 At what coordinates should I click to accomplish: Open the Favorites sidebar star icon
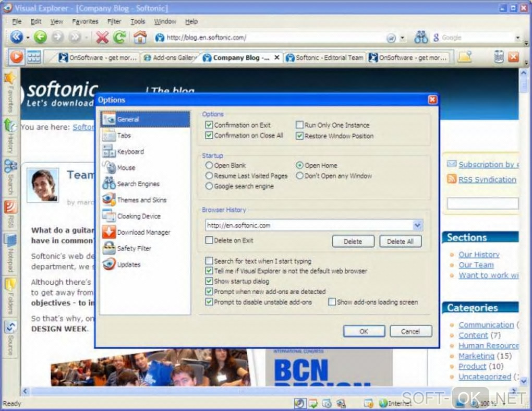pos(10,78)
